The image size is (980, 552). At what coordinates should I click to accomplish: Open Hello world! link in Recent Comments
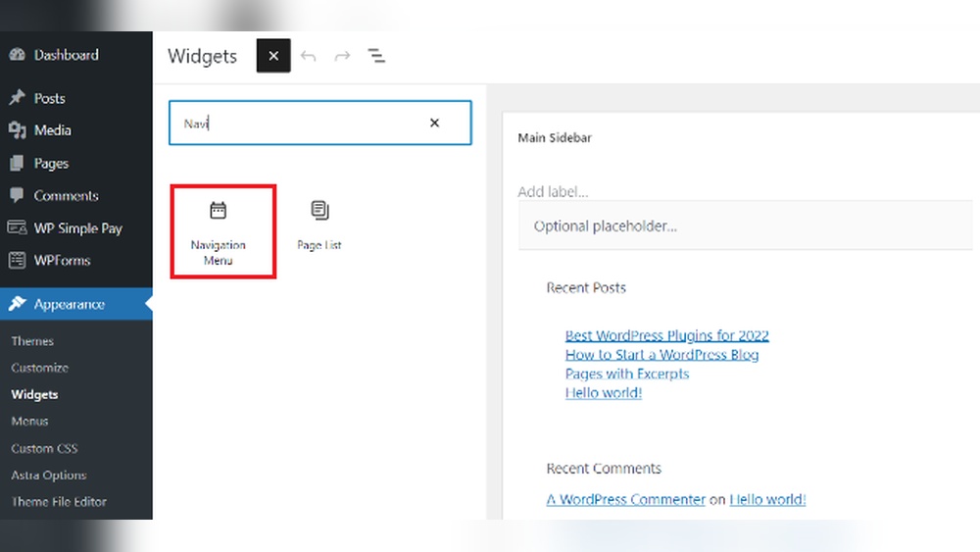tap(767, 499)
